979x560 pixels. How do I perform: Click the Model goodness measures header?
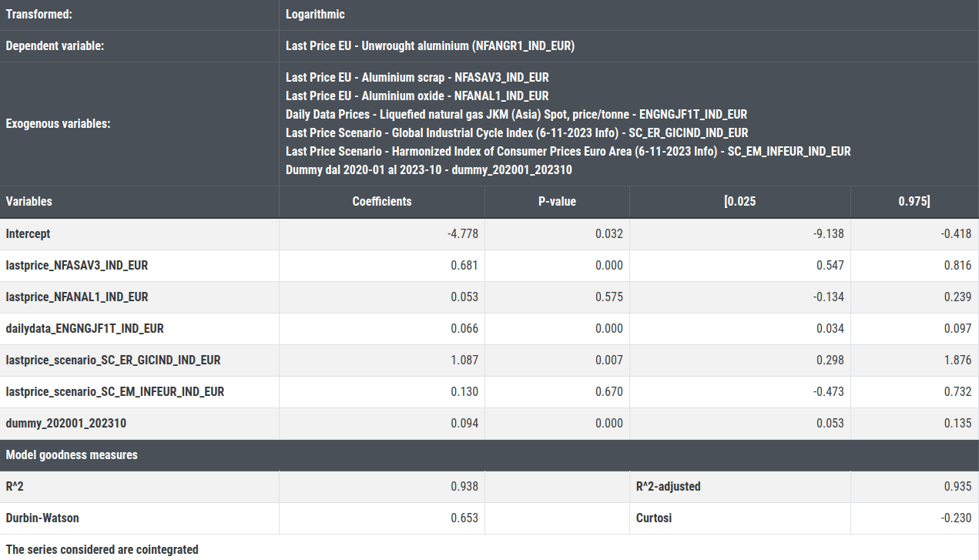pyautogui.click(x=72, y=454)
